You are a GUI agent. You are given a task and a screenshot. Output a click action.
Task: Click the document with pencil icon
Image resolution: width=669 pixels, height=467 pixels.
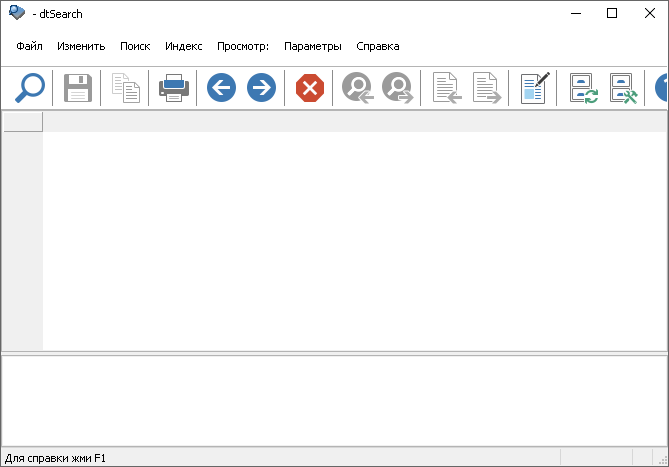coord(535,88)
